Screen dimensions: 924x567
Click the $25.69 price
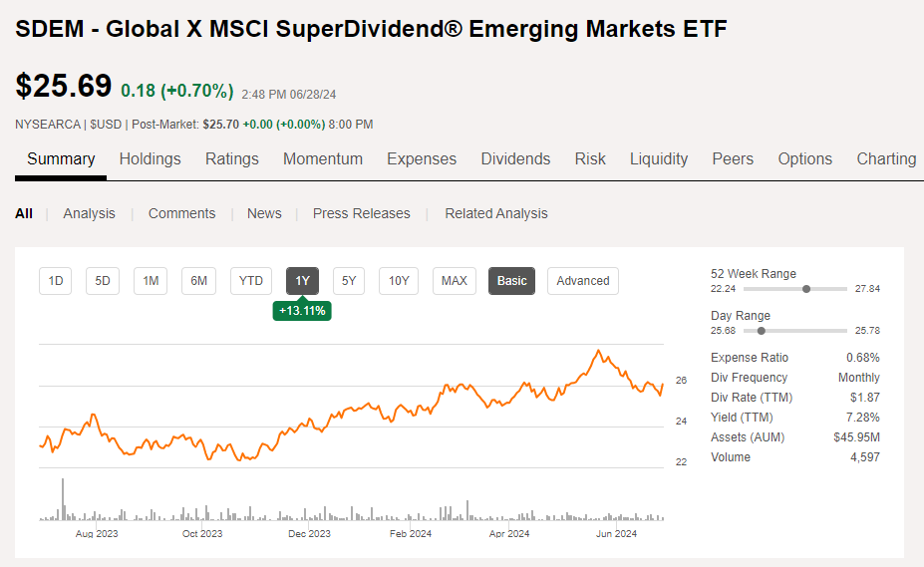click(63, 86)
